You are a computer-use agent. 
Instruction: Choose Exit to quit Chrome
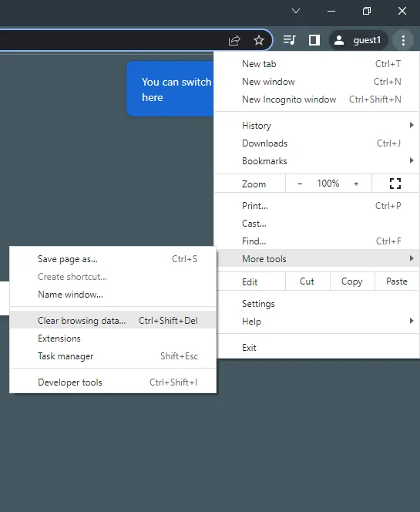click(317, 348)
